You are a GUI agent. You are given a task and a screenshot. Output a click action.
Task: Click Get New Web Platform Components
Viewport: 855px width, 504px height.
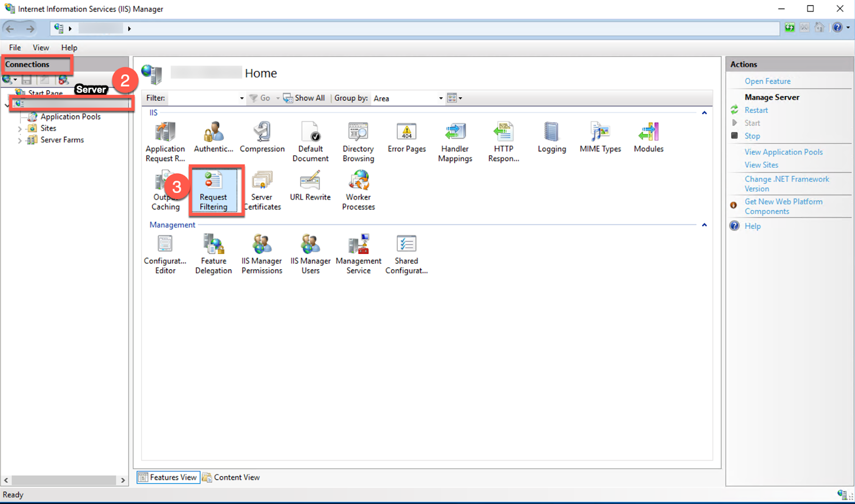click(x=783, y=206)
